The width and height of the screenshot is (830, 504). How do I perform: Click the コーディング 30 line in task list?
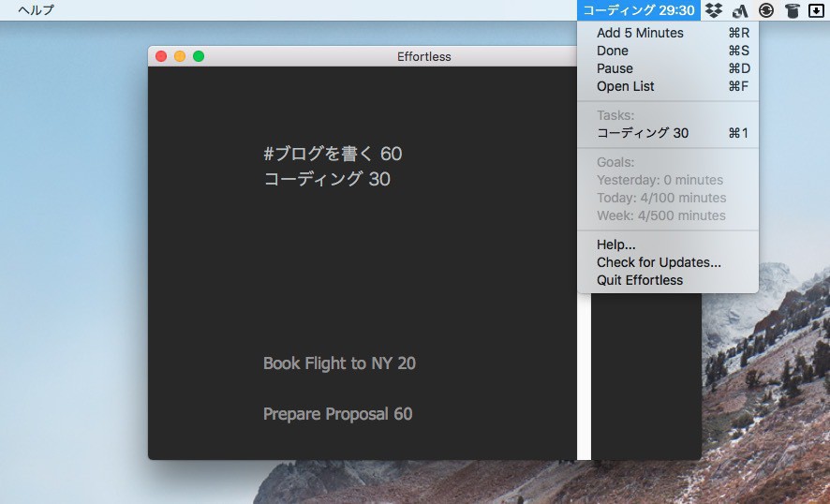pos(327,179)
